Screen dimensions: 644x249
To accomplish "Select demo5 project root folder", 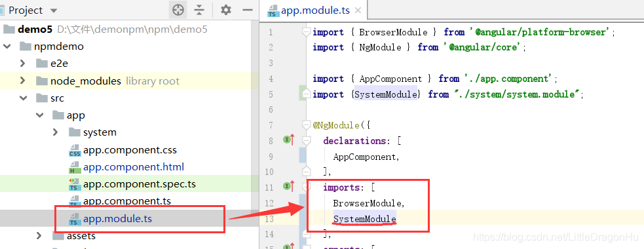I will 35,29.
